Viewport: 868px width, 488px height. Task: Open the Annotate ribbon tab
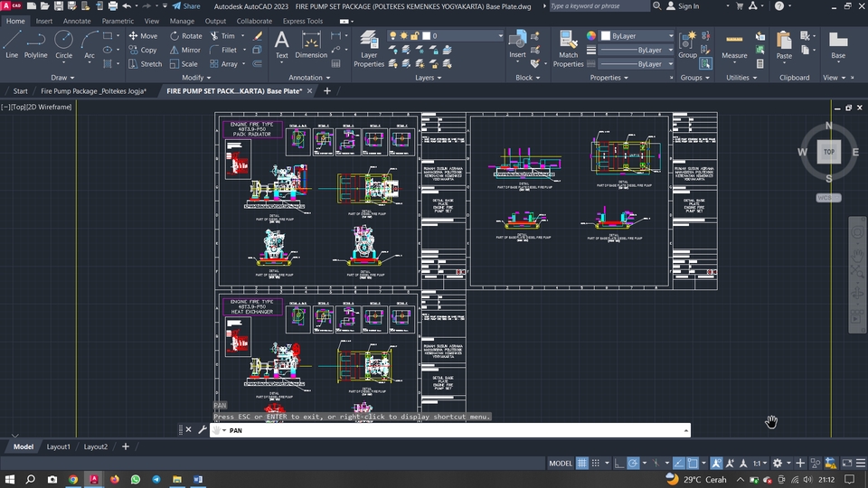[x=77, y=21]
